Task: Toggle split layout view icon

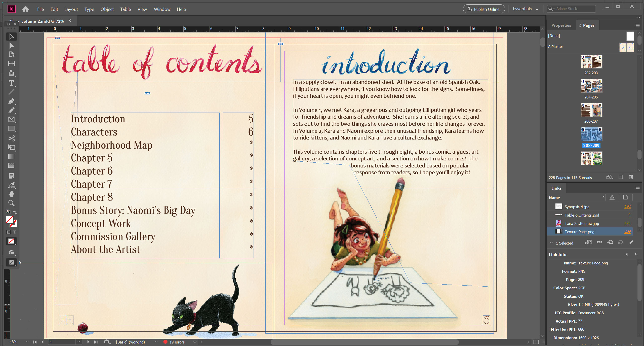Action: (x=536, y=342)
